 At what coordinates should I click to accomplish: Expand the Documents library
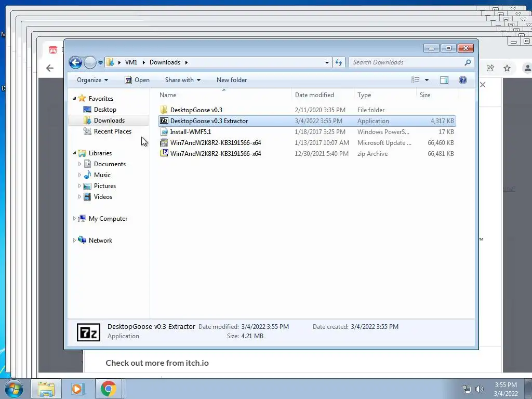point(79,164)
